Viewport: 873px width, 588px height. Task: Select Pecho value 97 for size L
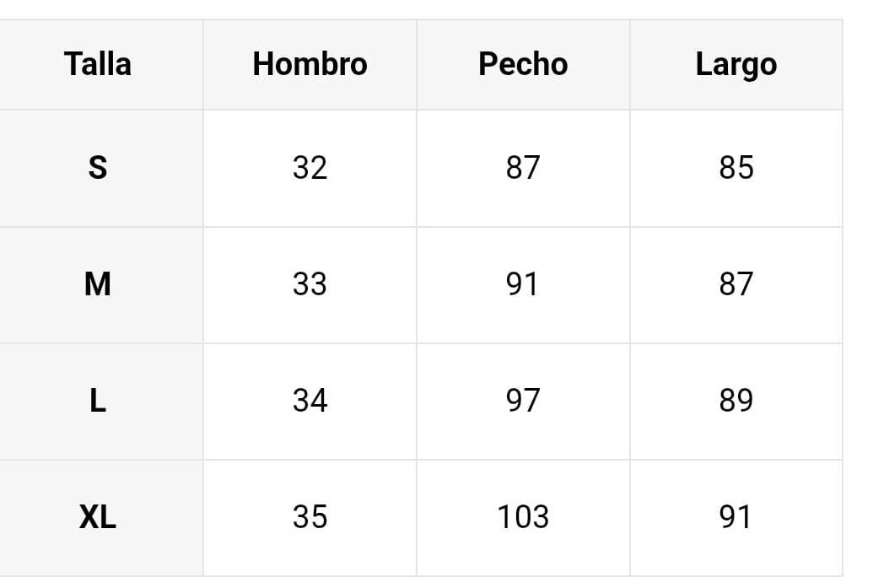pos(523,401)
